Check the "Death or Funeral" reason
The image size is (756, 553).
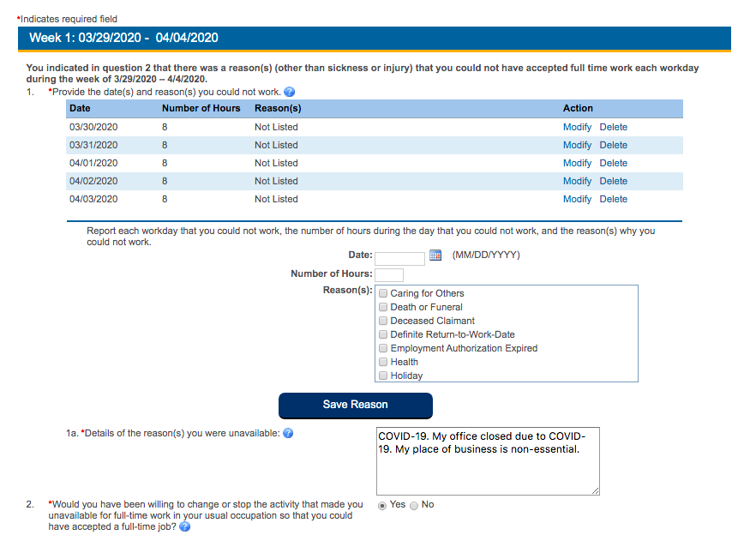point(382,306)
